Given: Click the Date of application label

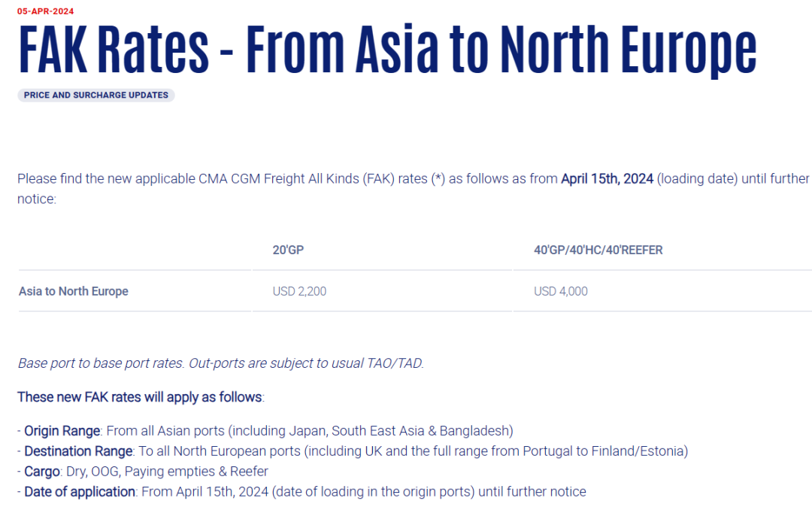Looking at the screenshot, I should pos(80,491).
